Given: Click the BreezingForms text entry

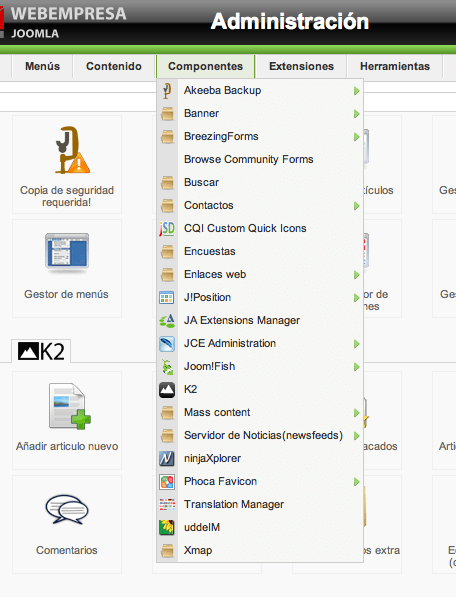Looking at the screenshot, I should [221, 136].
